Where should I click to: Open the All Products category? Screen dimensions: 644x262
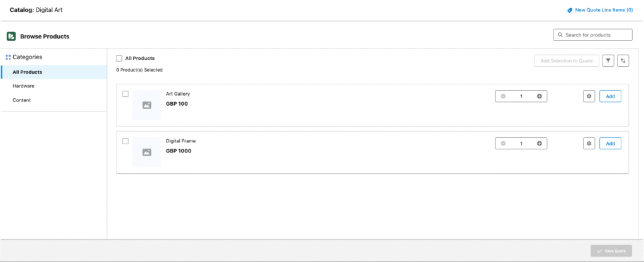pyautogui.click(x=28, y=72)
